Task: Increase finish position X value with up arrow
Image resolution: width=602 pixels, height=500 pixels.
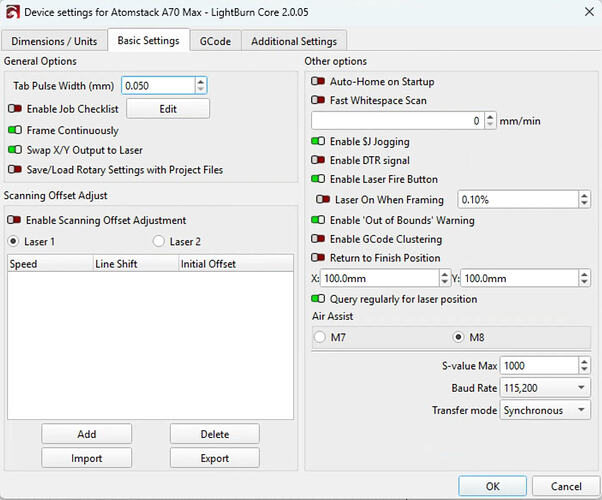Action: (444, 274)
